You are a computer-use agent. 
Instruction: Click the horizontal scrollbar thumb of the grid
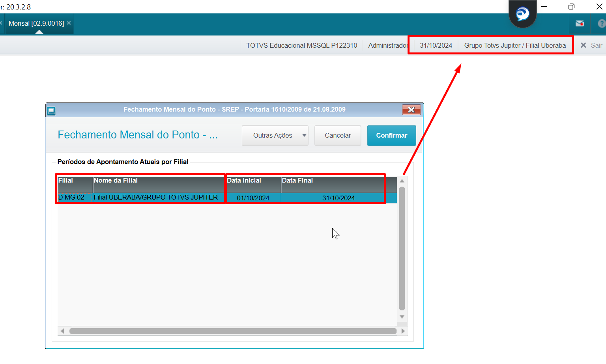[233, 331]
